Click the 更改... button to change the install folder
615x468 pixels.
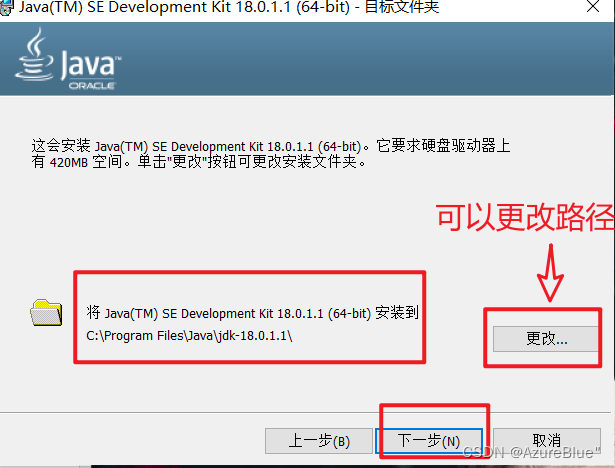tap(546, 339)
